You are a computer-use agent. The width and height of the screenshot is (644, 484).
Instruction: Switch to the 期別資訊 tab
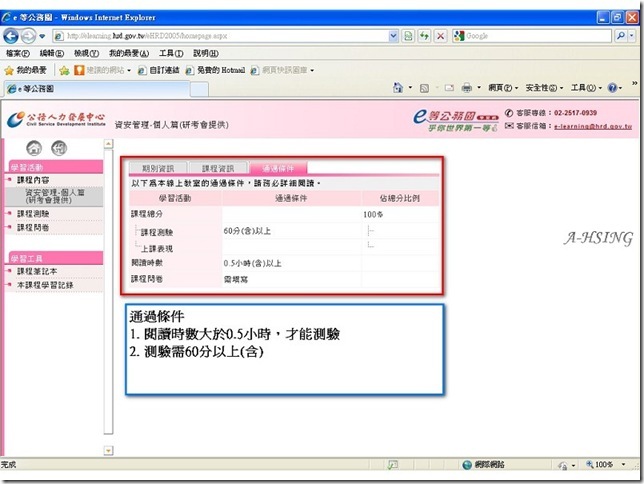(158, 168)
